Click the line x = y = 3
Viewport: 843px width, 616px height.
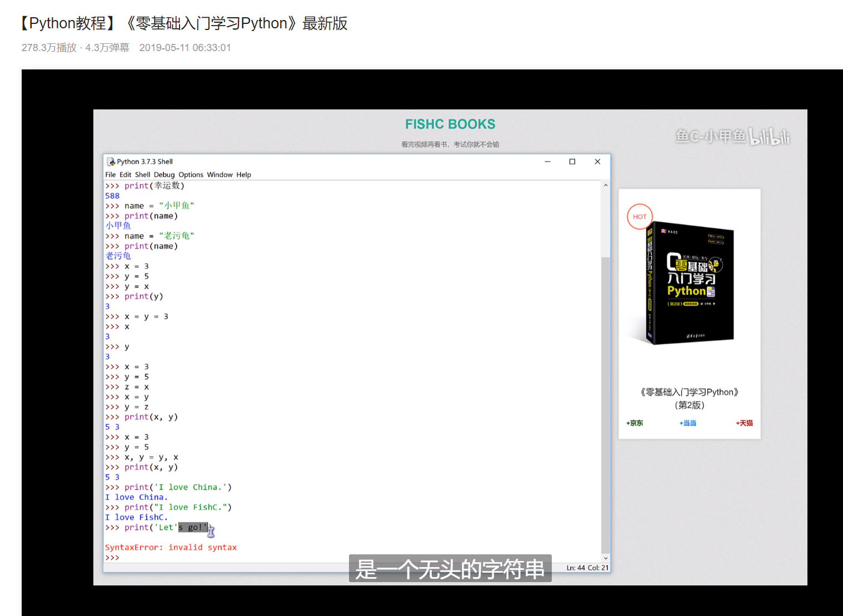137,317
